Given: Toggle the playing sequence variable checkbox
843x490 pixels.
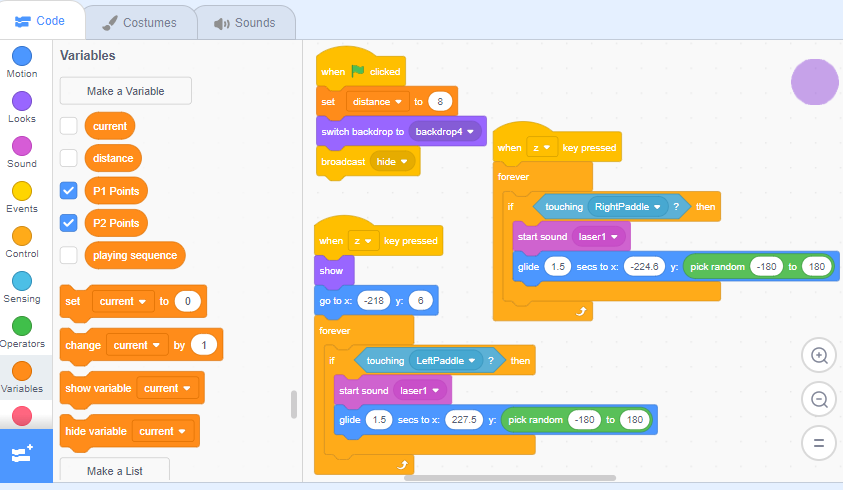Looking at the screenshot, I should pos(68,255).
